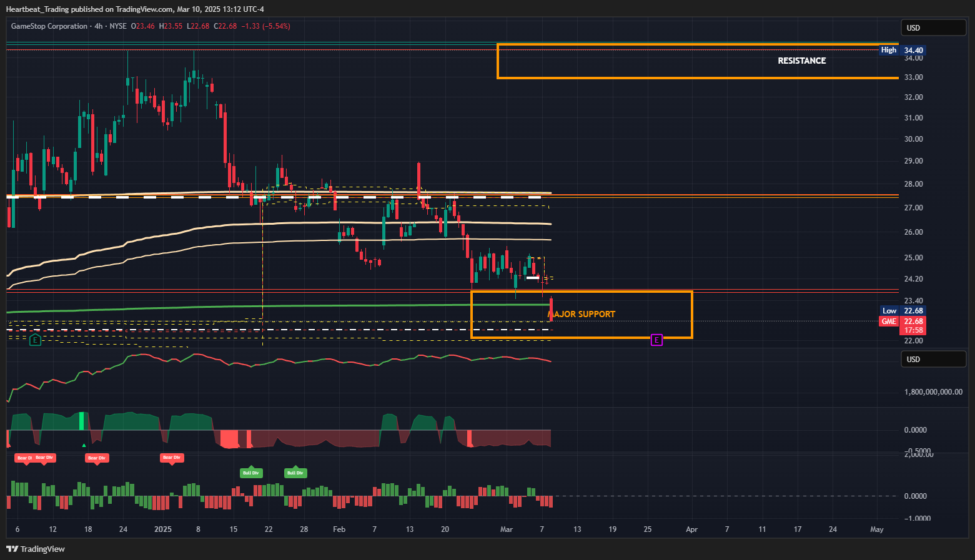The image size is (975, 560).
Task: Click the Bear Div label below Dec 18
Action: click(97, 458)
